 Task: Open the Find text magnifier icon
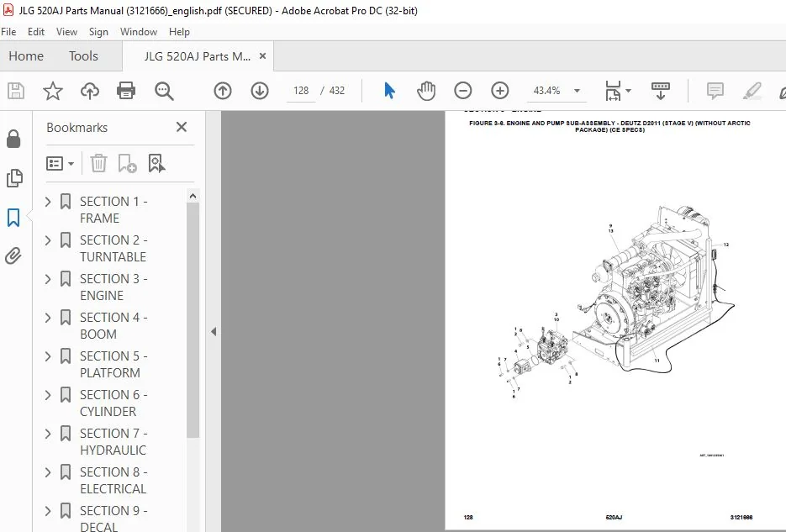point(164,91)
